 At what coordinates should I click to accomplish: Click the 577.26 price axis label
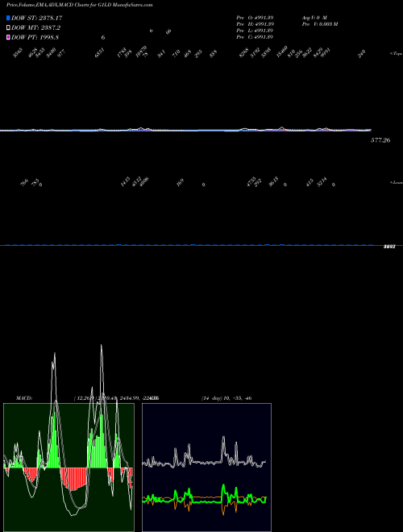pyautogui.click(x=380, y=140)
